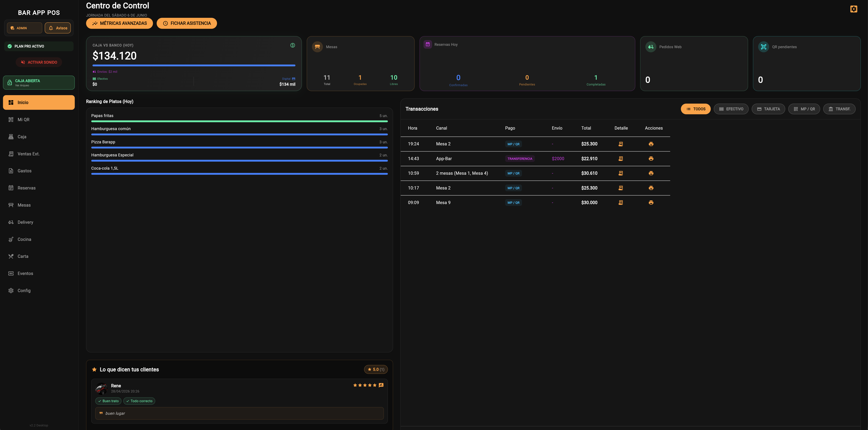The width and height of the screenshot is (868, 430).
Task: Click the Pedidos Web delivery icon
Action: (651, 47)
